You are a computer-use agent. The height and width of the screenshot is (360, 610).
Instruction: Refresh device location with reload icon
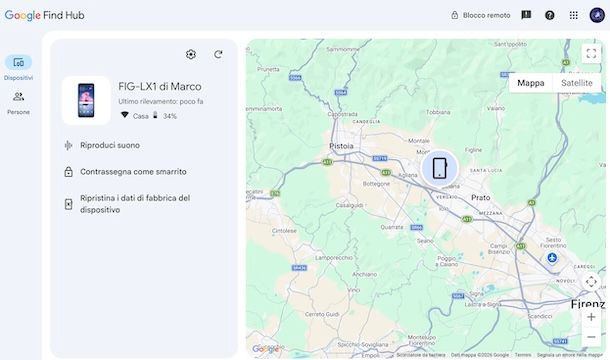(218, 54)
